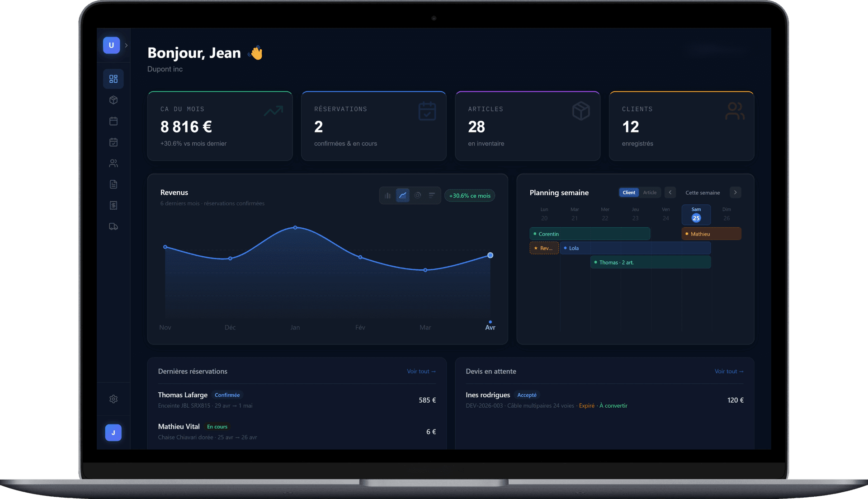This screenshot has height=499, width=868.
Task: Click the Cette semaine label
Action: pos(703,193)
